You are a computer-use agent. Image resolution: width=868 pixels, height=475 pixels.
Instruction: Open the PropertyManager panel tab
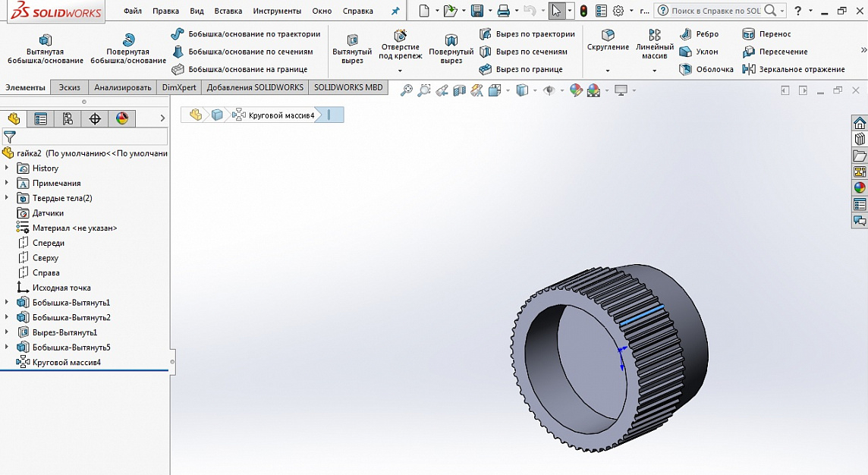pyautogui.click(x=41, y=119)
